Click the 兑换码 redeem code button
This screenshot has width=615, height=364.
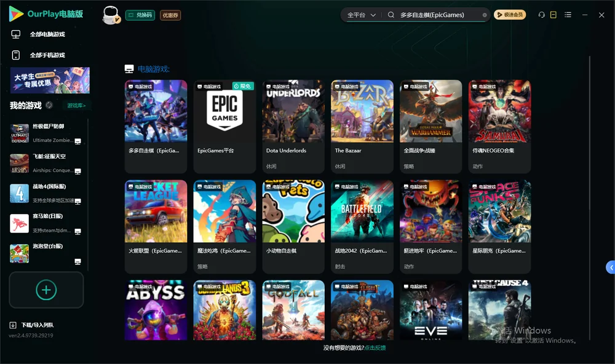pyautogui.click(x=140, y=15)
